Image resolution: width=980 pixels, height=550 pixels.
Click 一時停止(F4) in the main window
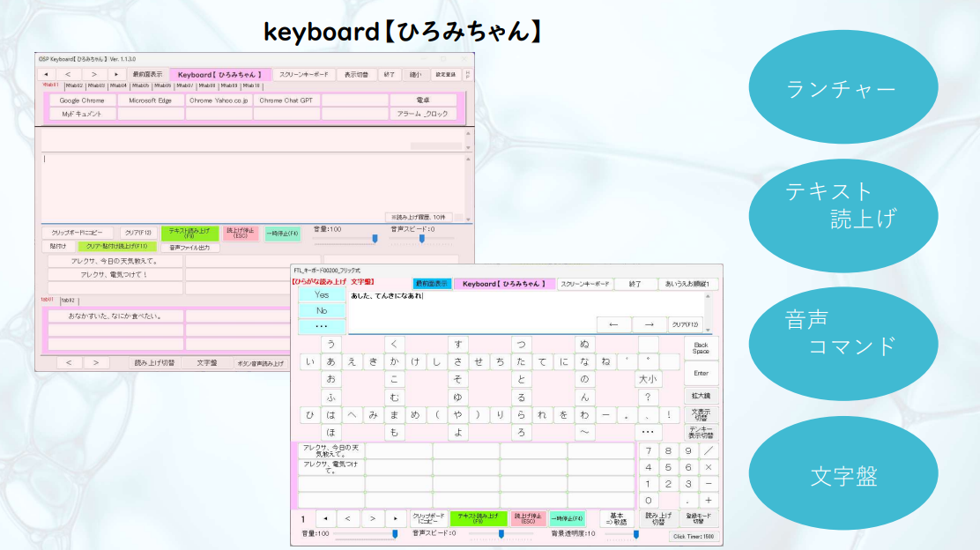tap(283, 233)
